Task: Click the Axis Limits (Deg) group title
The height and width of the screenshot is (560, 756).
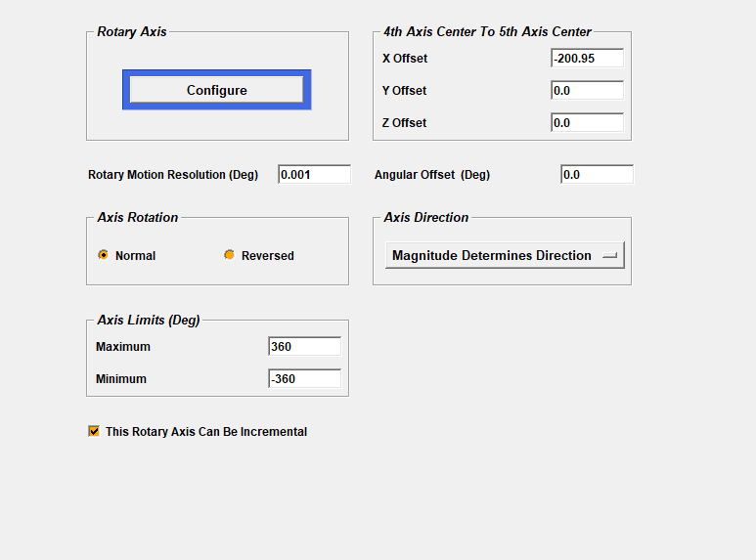Action: point(149,320)
